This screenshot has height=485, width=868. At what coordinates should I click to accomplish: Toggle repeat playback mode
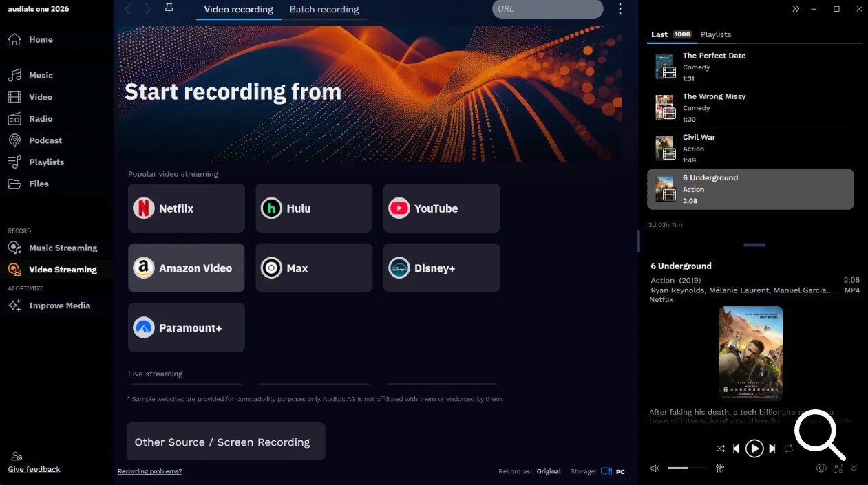(789, 449)
